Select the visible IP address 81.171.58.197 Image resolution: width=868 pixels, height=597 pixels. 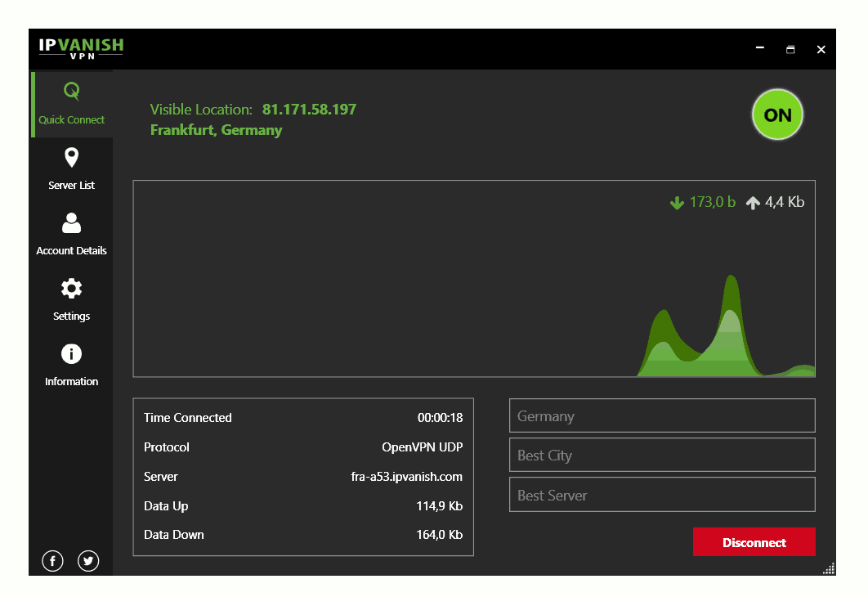pyautogui.click(x=309, y=109)
